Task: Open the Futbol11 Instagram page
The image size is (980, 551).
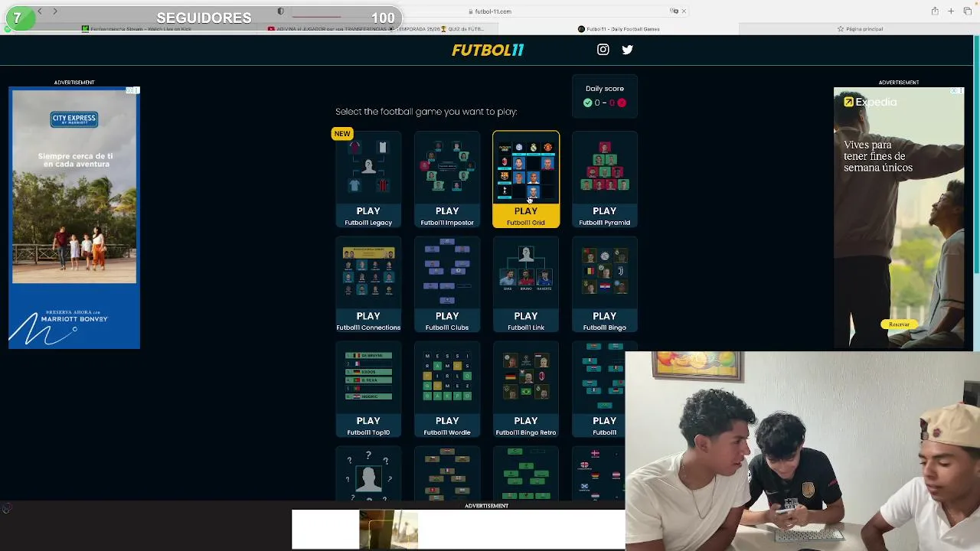Action: [x=603, y=50]
